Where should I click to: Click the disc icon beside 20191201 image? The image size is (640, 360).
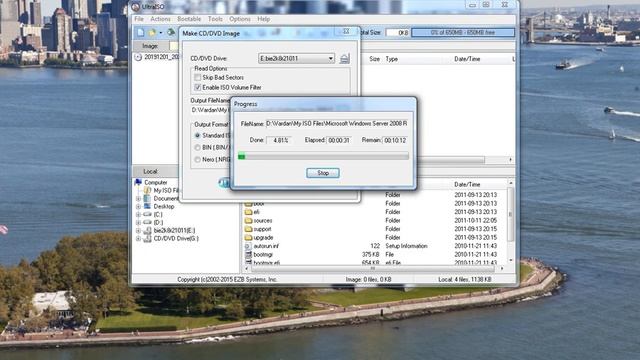coord(138,57)
